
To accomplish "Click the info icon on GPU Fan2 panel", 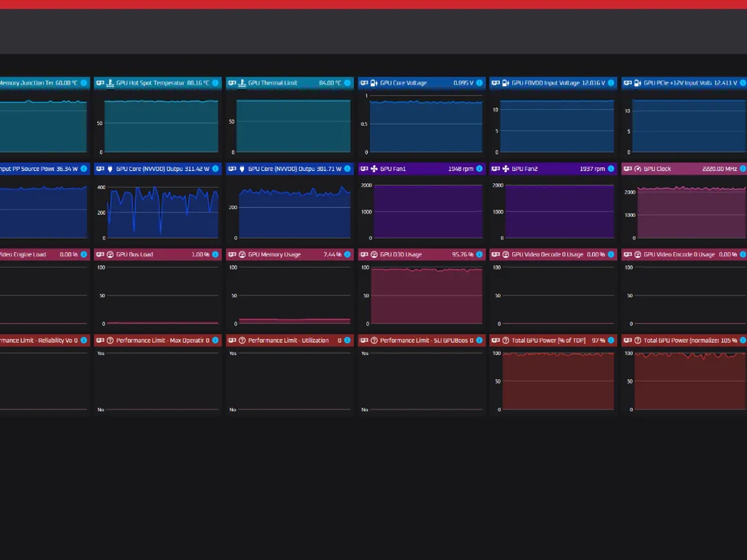I will pyautogui.click(x=611, y=169).
